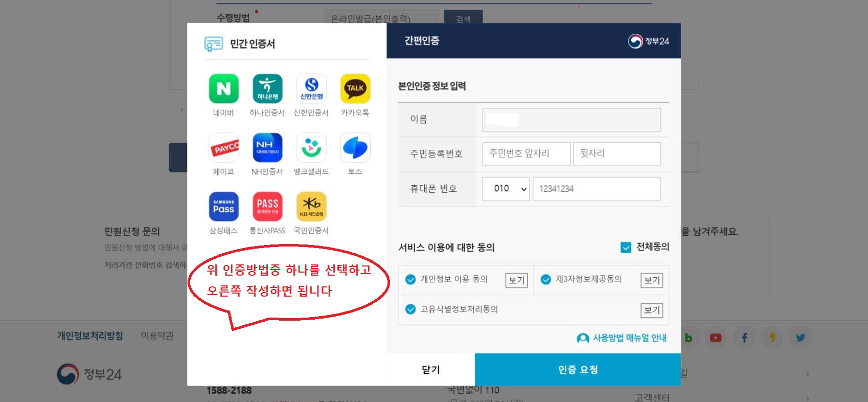Click 닫기 close button

[430, 369]
